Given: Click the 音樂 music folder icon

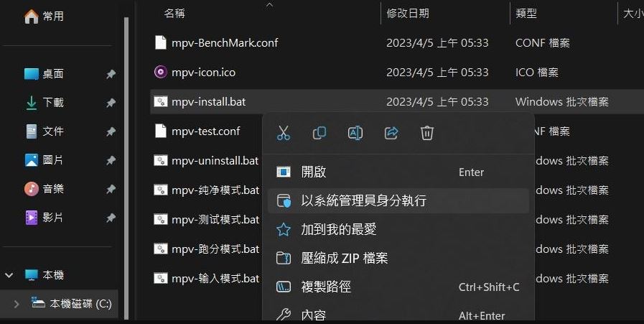Looking at the screenshot, I should (x=31, y=189).
